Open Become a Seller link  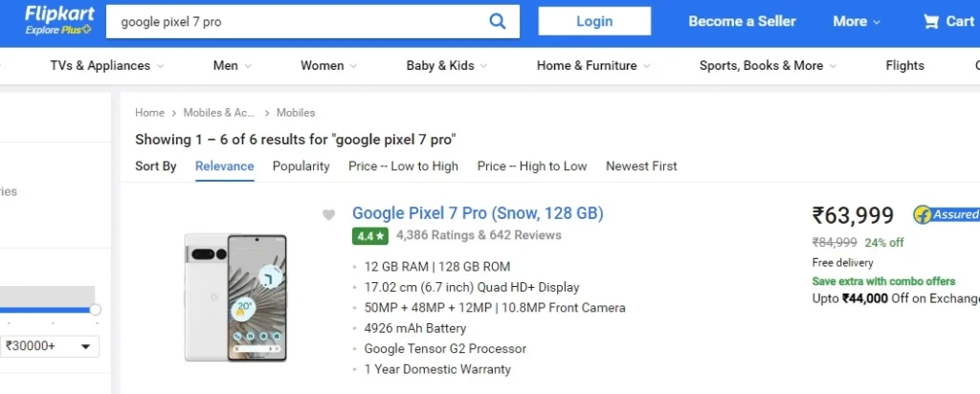[x=742, y=21]
